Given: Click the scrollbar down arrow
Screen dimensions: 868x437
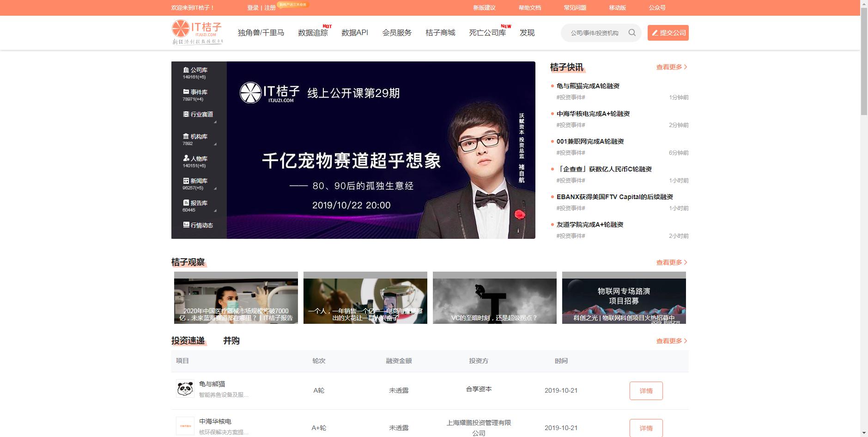Looking at the screenshot, I should [864, 433].
